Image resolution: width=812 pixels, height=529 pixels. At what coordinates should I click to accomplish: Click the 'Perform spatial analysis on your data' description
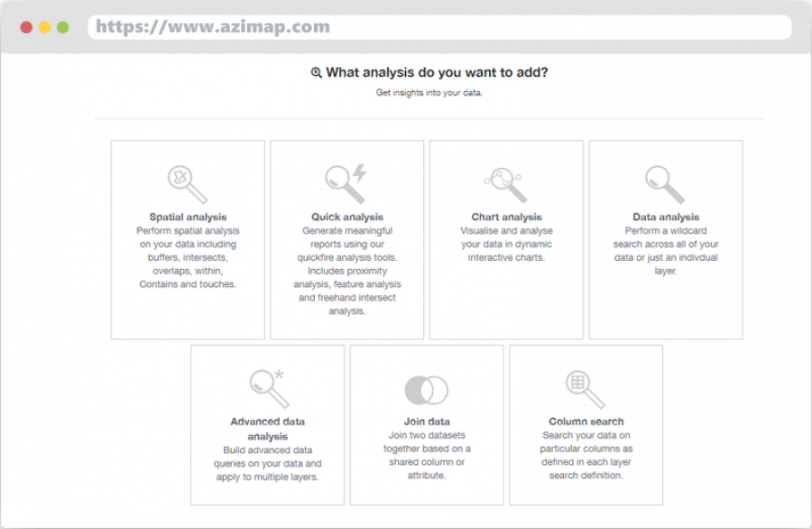tap(188, 257)
